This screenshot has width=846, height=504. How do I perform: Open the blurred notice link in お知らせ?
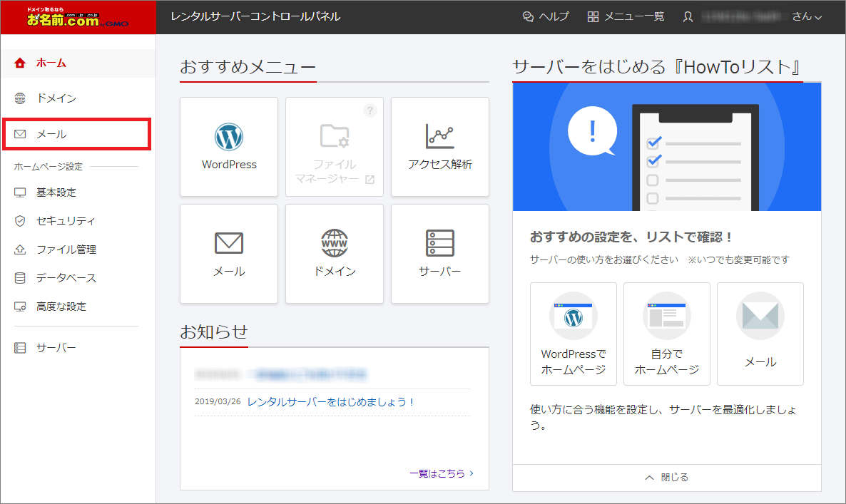point(307,374)
